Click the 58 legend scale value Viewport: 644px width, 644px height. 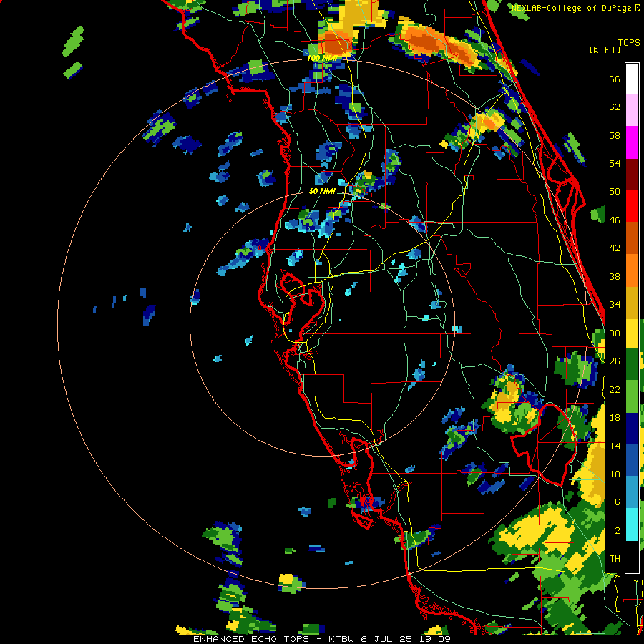pos(615,135)
